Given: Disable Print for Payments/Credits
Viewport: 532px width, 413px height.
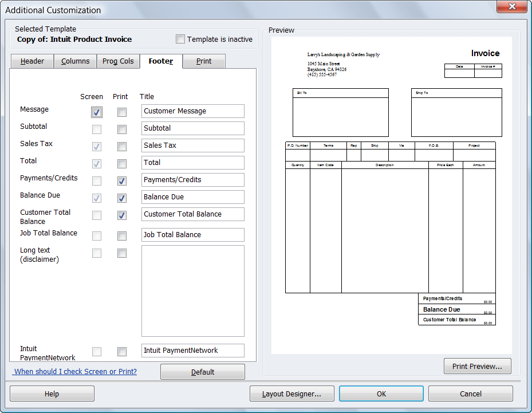Looking at the screenshot, I should (x=122, y=181).
